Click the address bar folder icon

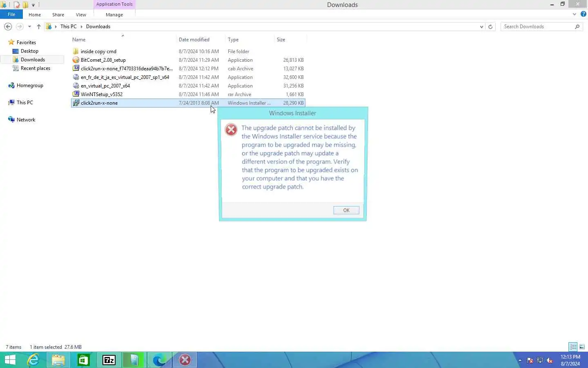point(49,27)
